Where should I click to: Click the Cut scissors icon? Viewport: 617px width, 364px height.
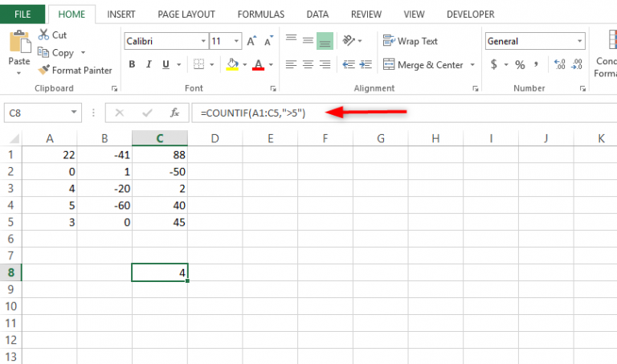point(44,35)
